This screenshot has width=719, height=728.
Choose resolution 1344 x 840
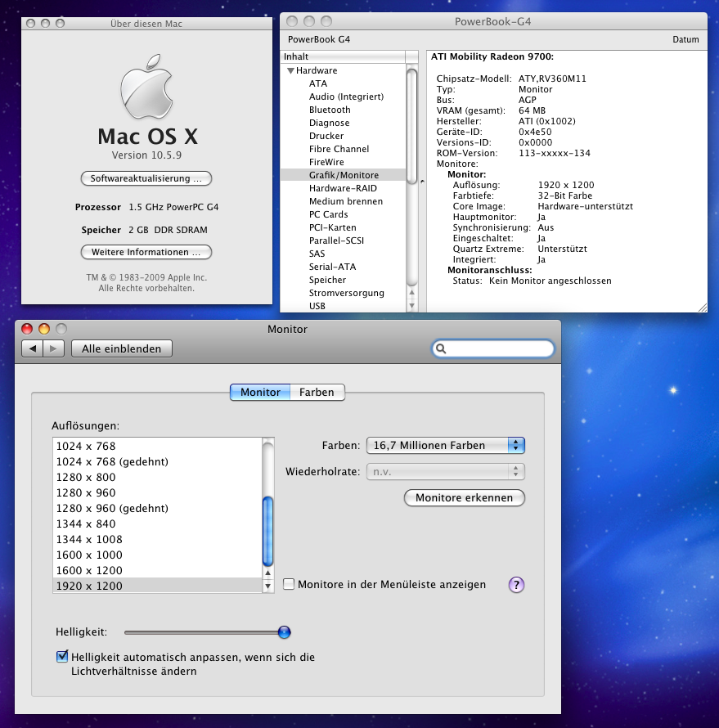158,524
